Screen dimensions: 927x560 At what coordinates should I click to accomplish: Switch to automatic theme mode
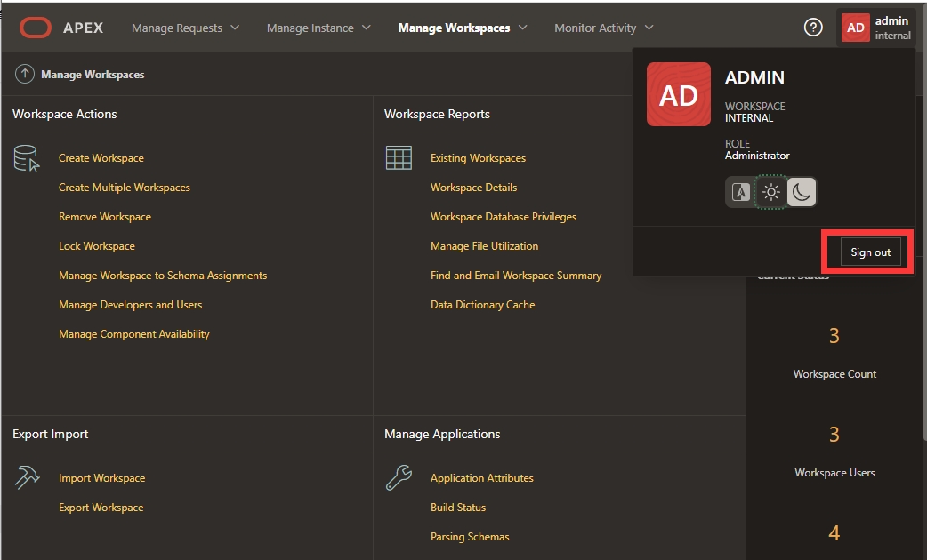pyautogui.click(x=740, y=192)
